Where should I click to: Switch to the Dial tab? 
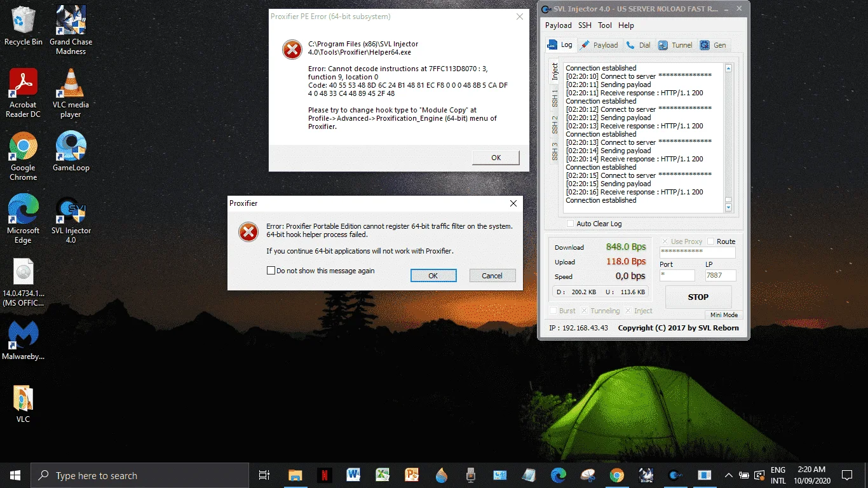point(639,45)
